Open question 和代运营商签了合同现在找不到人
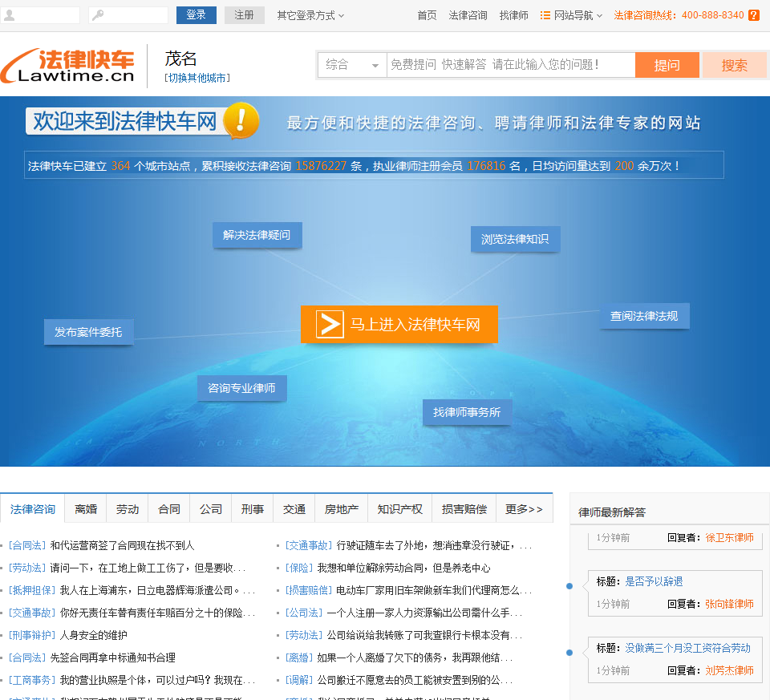 point(122,545)
